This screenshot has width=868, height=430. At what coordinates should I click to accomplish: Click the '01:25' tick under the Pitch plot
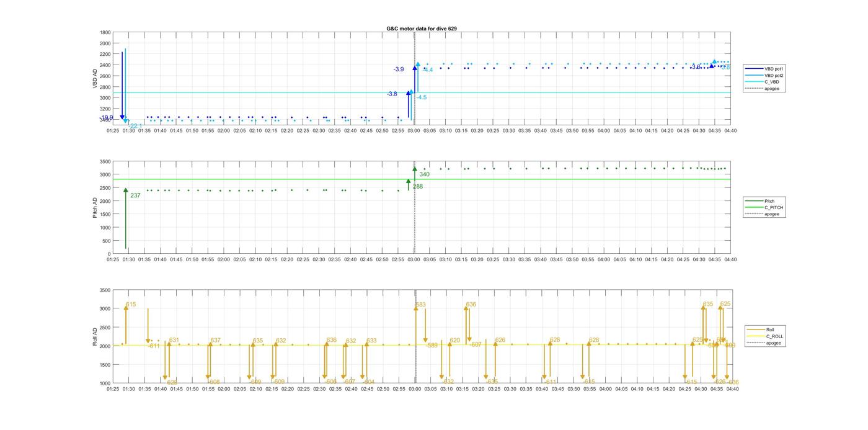click(x=113, y=260)
